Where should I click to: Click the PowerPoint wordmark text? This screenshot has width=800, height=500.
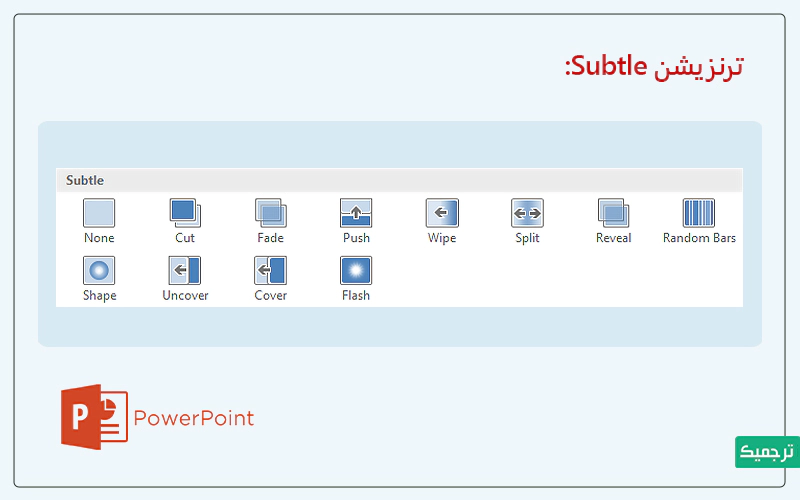[194, 418]
